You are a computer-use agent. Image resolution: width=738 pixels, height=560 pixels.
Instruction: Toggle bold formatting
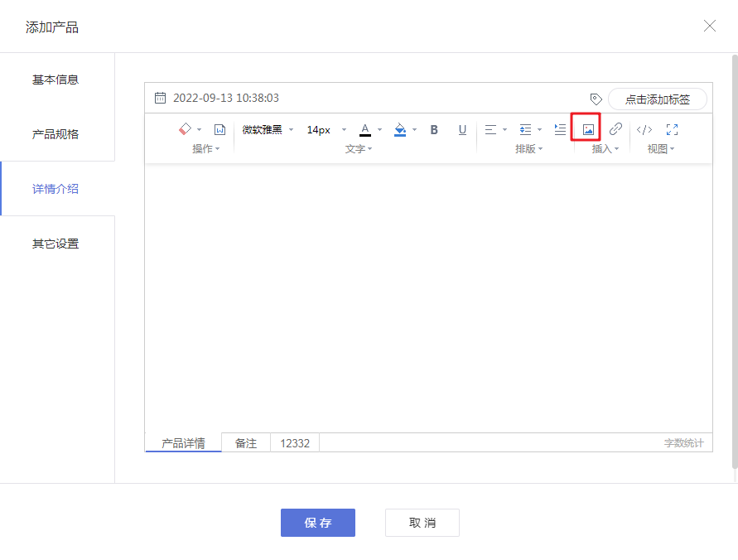[434, 129]
